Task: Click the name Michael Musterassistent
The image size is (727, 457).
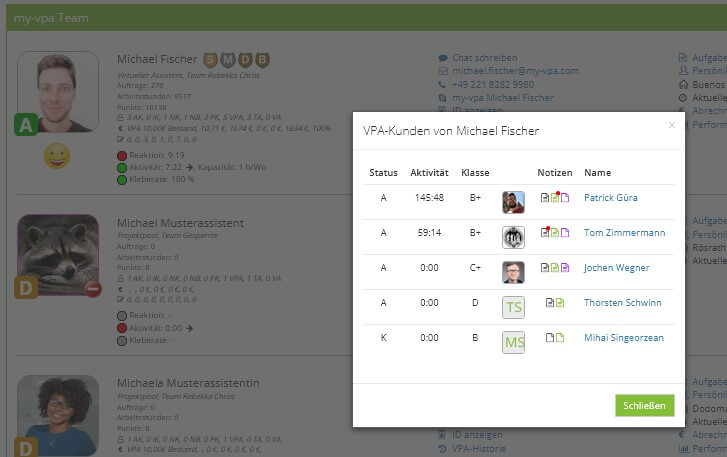Action: point(180,223)
